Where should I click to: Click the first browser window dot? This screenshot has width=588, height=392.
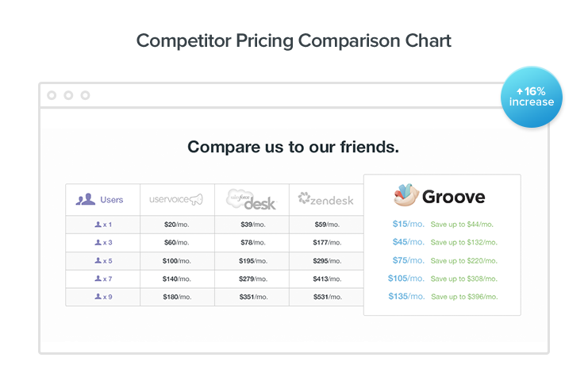point(52,95)
